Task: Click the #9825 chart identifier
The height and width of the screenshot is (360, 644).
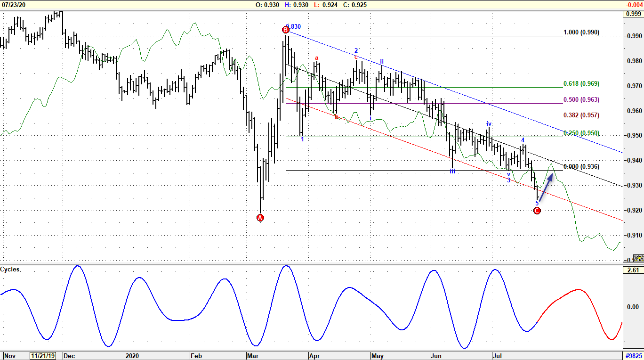Action: point(634,356)
